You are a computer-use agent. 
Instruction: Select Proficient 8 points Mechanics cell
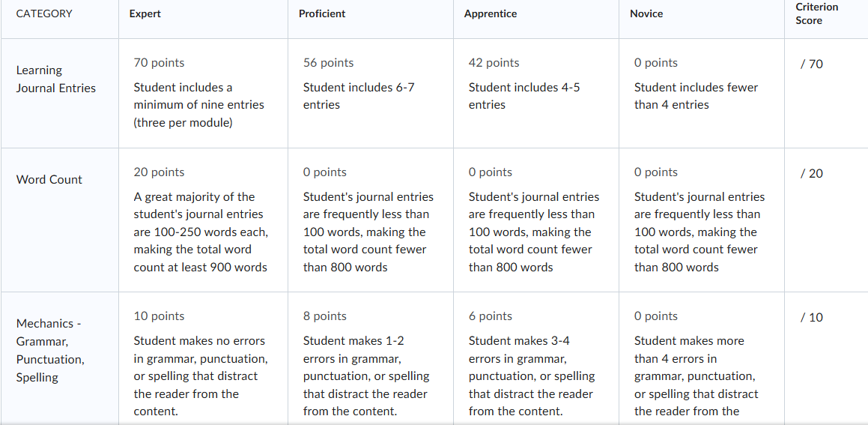tap(370, 358)
